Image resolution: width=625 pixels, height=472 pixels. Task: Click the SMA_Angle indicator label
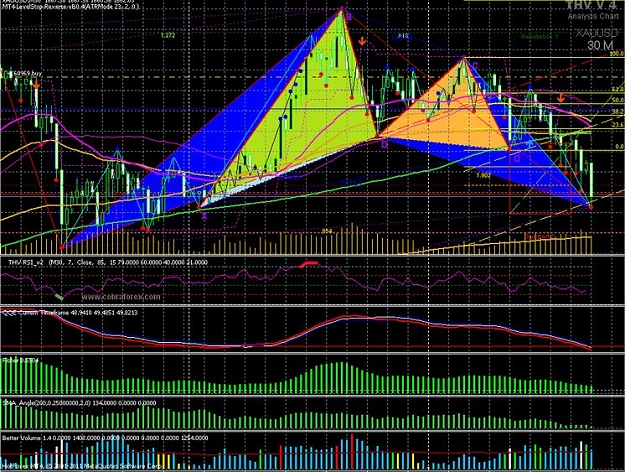pyautogui.click(x=79, y=403)
